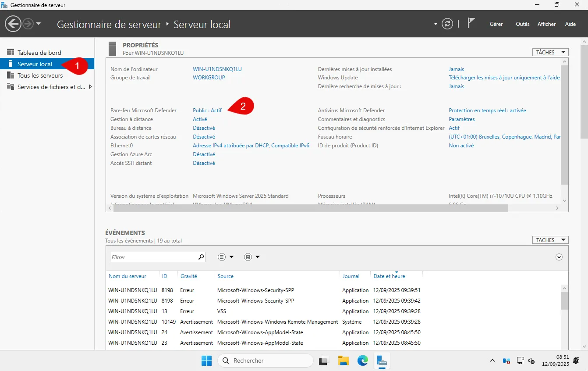Open File Explorer from the taskbar

tap(343, 360)
